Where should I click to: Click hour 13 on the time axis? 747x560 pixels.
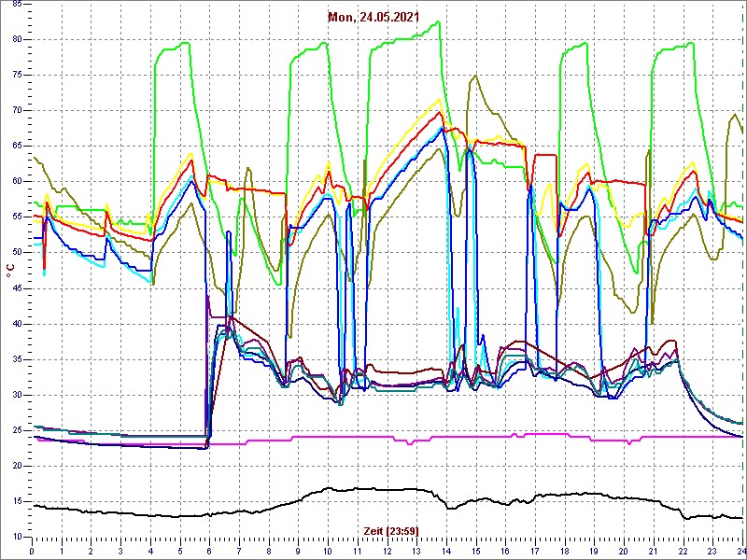point(416,552)
